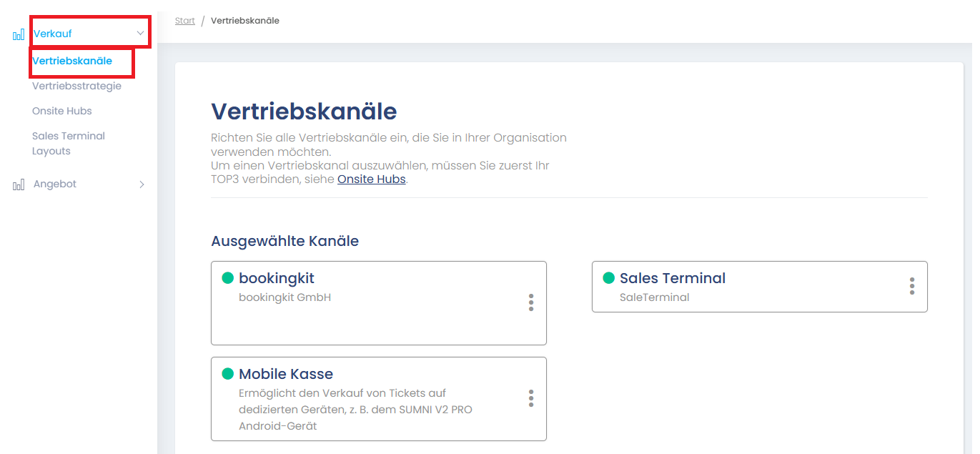This screenshot has height=454, width=980.
Task: Click the Start breadcrumb link
Action: pos(184,21)
